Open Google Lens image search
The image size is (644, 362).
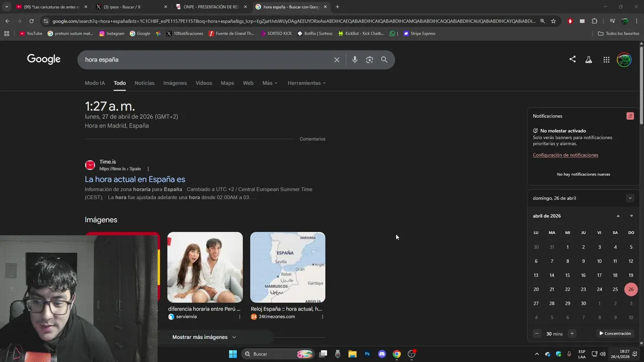tap(369, 59)
